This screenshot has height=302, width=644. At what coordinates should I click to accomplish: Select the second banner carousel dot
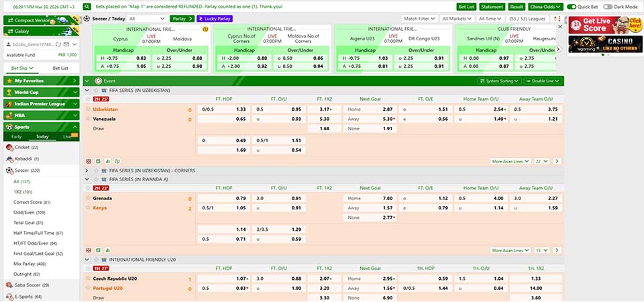tap(608, 54)
